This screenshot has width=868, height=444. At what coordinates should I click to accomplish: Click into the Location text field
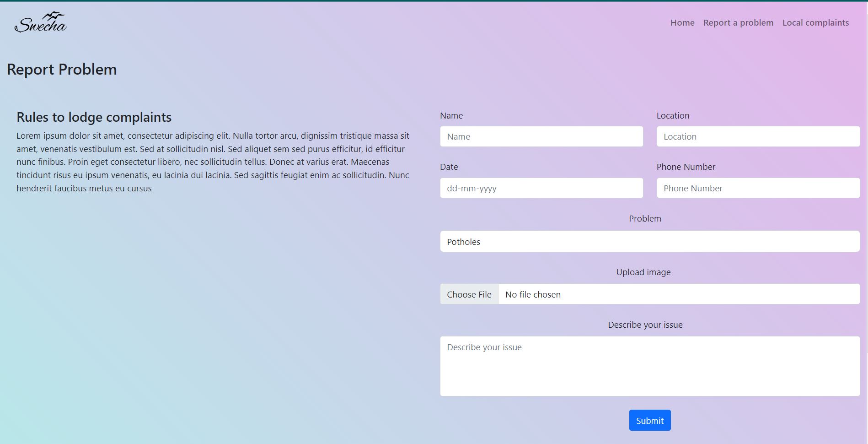coord(758,136)
